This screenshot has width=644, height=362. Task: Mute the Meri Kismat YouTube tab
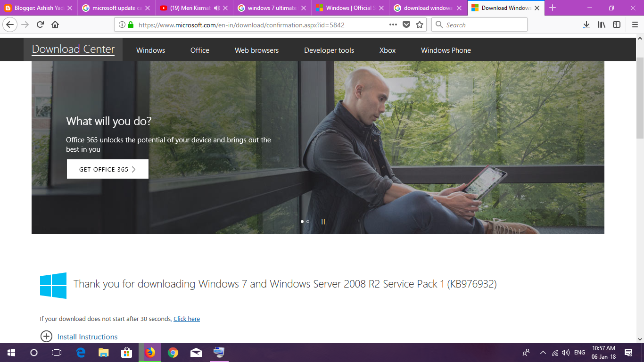pyautogui.click(x=217, y=8)
